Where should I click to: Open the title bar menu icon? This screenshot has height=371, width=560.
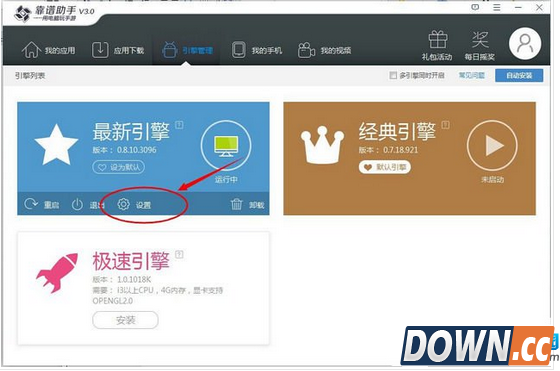pos(497,7)
